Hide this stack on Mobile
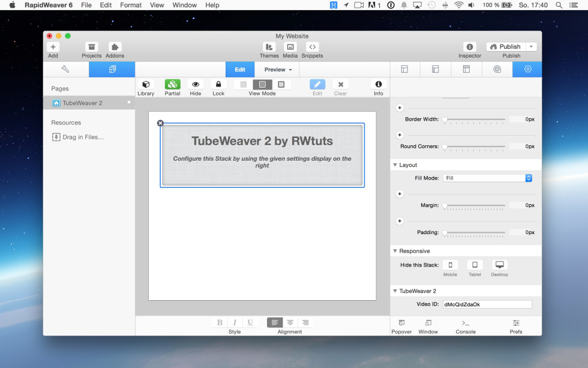Viewport: 588px width, 368px height. (x=451, y=265)
